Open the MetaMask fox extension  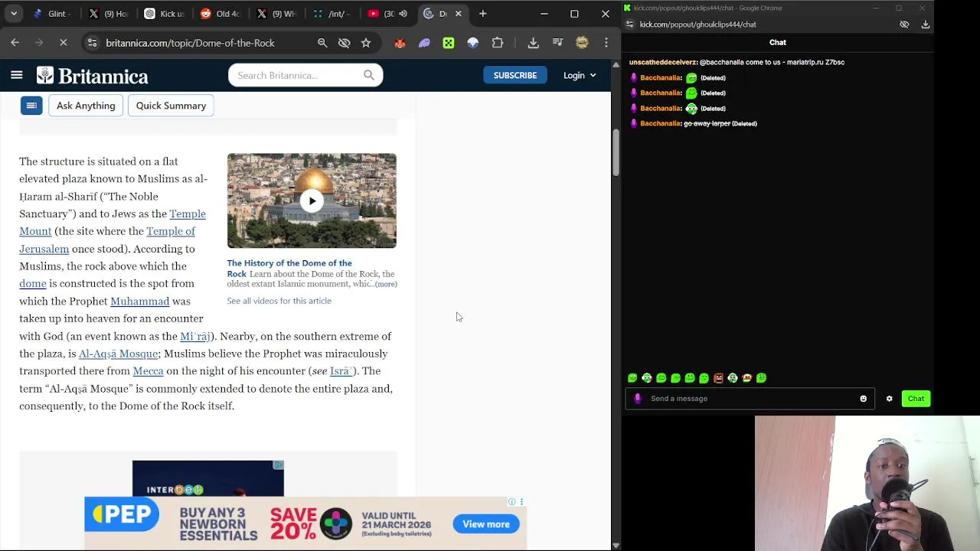400,43
